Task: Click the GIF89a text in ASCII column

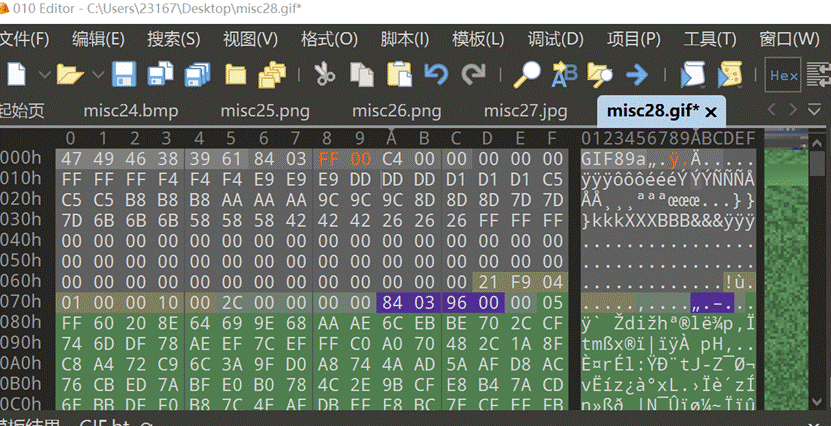Action: [x=614, y=158]
